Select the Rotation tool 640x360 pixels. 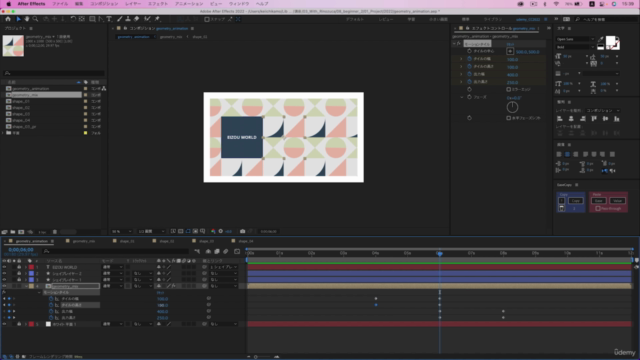click(x=73, y=19)
